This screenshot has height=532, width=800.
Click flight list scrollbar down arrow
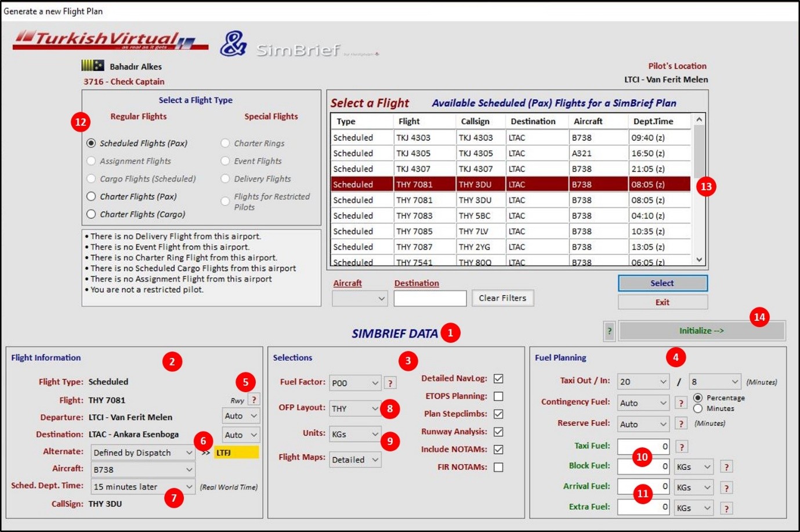(699, 259)
